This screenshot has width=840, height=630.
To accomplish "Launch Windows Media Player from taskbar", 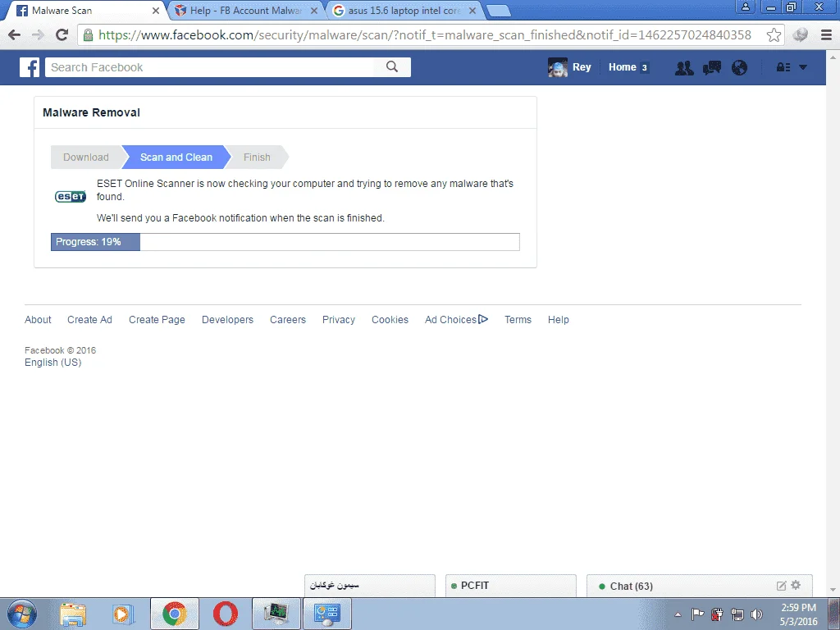I will coord(123,614).
